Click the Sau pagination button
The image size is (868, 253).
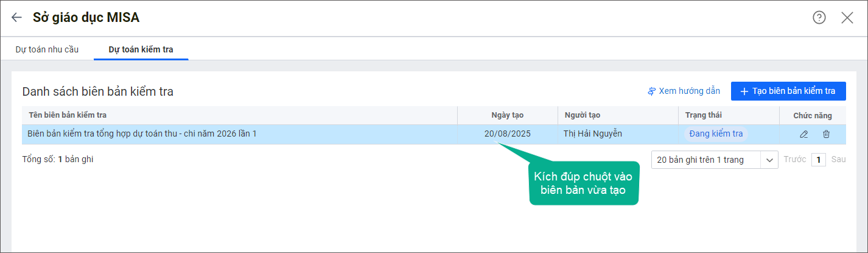tap(838, 160)
